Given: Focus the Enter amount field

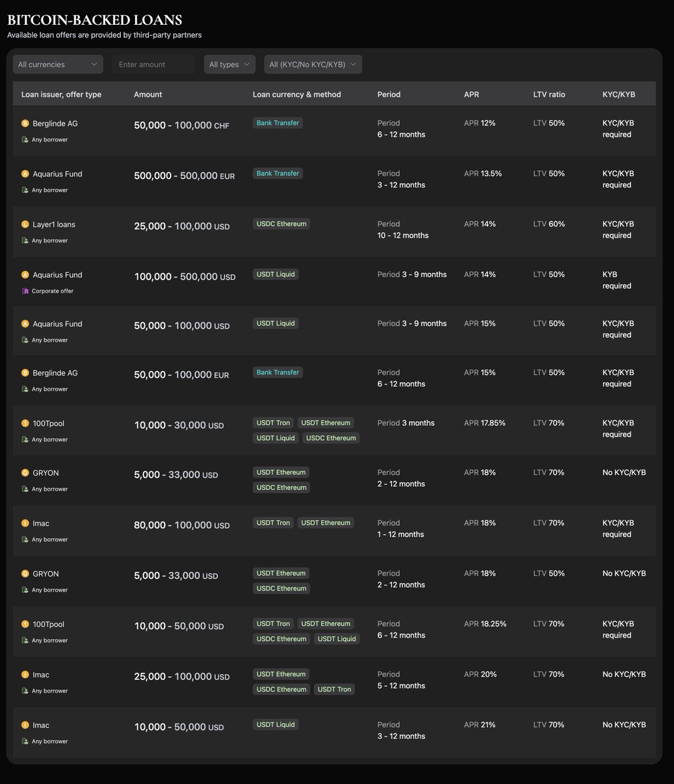Looking at the screenshot, I should click(153, 64).
